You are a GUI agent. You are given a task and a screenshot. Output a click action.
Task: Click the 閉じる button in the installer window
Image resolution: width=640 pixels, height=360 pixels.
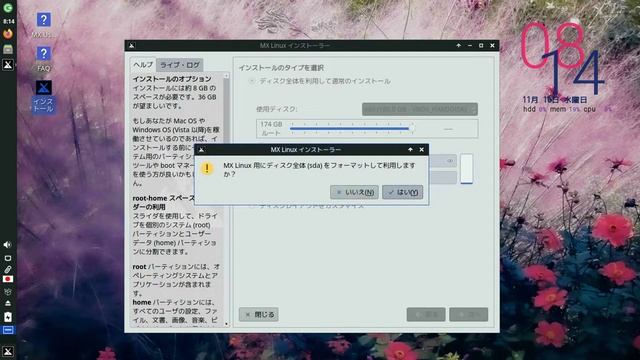pyautogui.click(x=259, y=314)
